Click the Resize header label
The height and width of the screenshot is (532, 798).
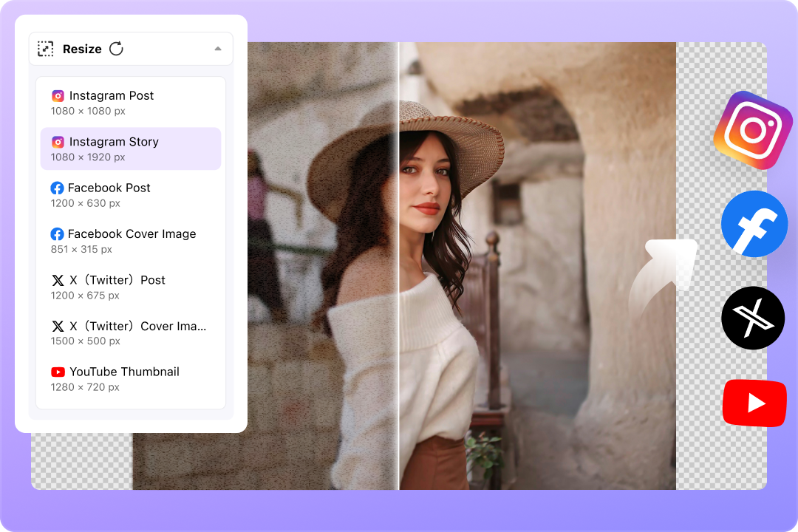(x=82, y=49)
